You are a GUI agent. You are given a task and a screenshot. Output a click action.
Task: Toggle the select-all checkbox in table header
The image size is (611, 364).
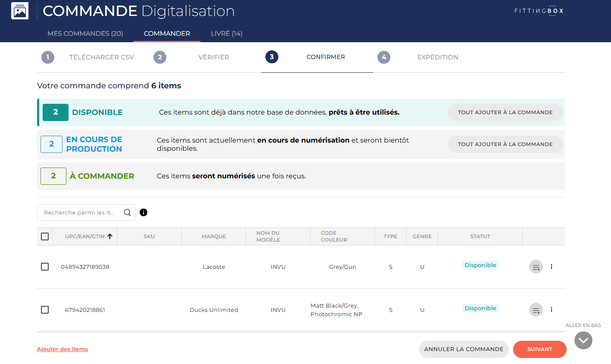click(x=45, y=236)
